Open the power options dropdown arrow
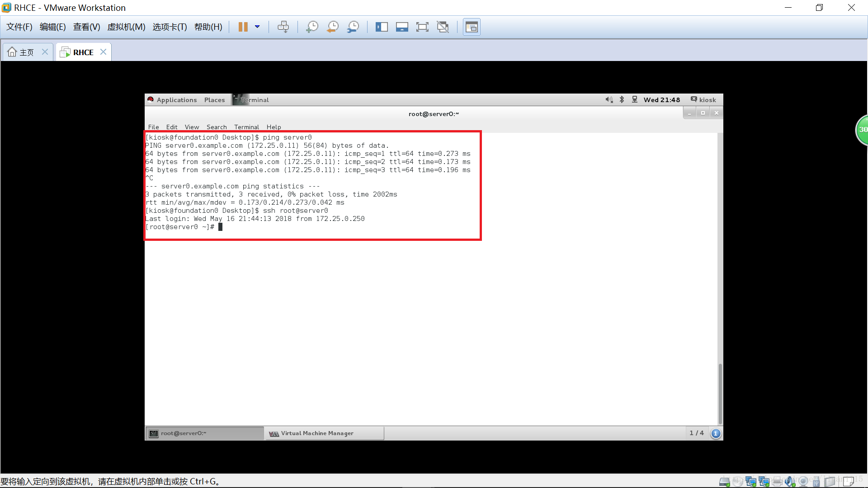The width and height of the screenshot is (868, 488). click(257, 27)
